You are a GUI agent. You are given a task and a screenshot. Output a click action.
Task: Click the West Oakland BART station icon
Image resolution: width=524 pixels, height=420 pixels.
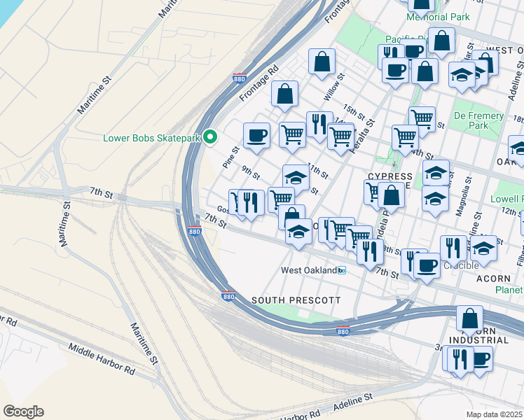tap(342, 270)
